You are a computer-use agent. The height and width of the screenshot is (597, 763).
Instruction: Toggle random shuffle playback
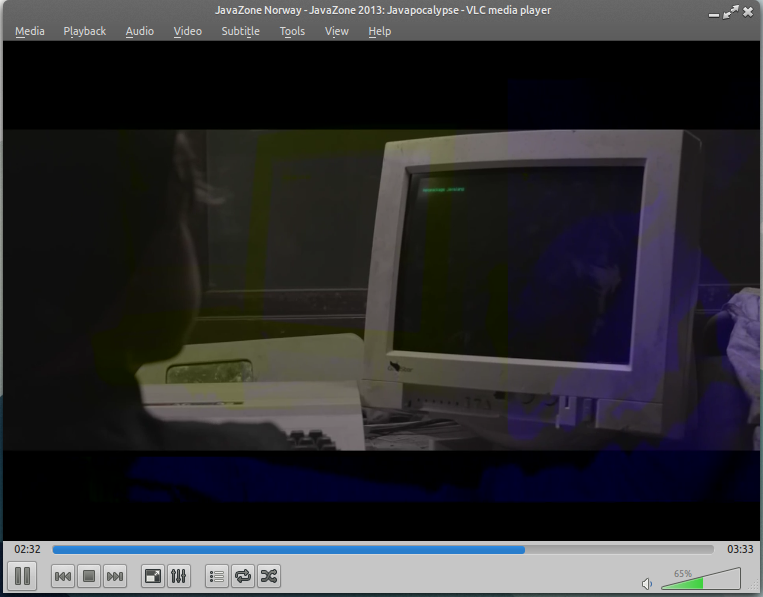coord(269,577)
